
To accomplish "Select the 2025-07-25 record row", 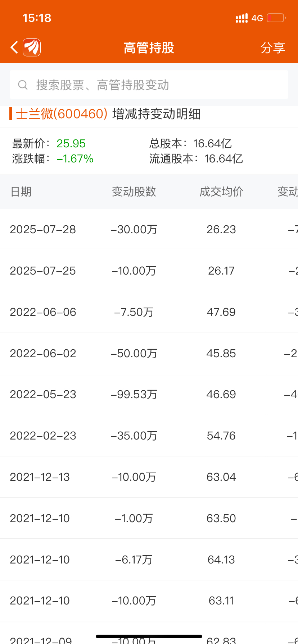I will [149, 271].
